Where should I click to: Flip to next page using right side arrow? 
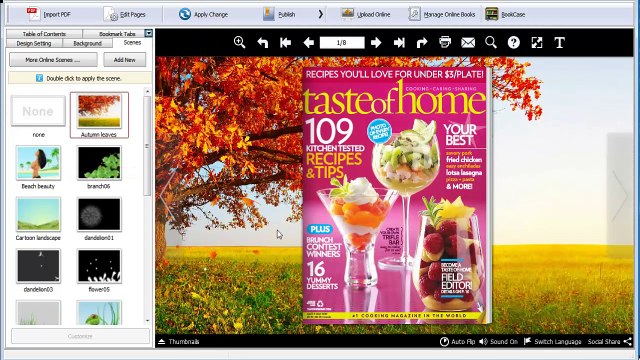coord(620,196)
